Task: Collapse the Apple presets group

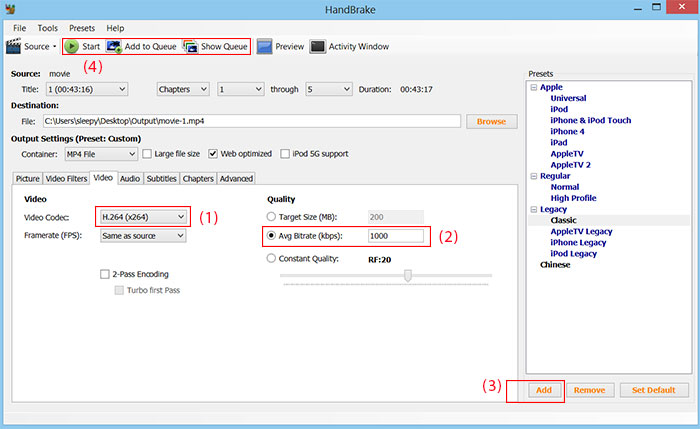Action: (532, 87)
